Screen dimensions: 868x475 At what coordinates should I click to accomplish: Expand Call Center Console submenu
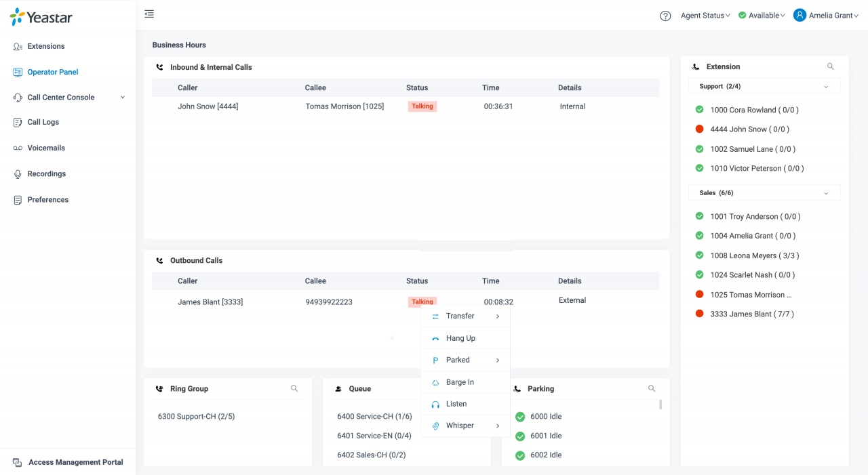123,98
